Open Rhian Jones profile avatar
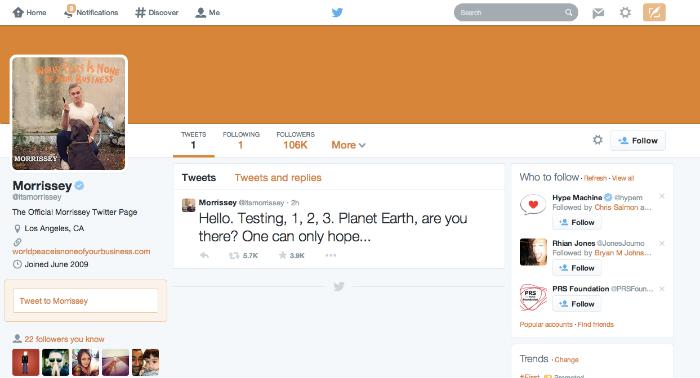The image size is (700, 378). pos(533,252)
